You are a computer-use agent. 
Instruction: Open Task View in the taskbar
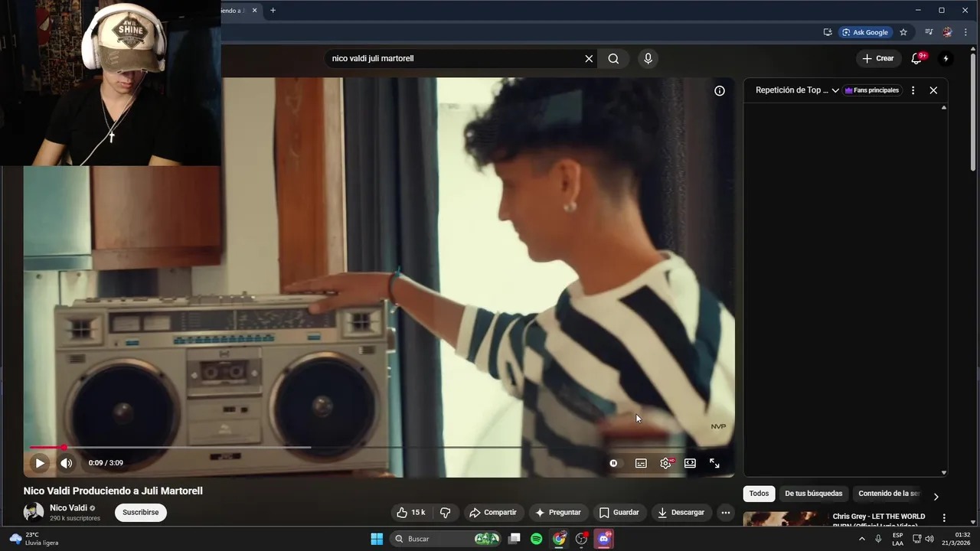pos(514,539)
